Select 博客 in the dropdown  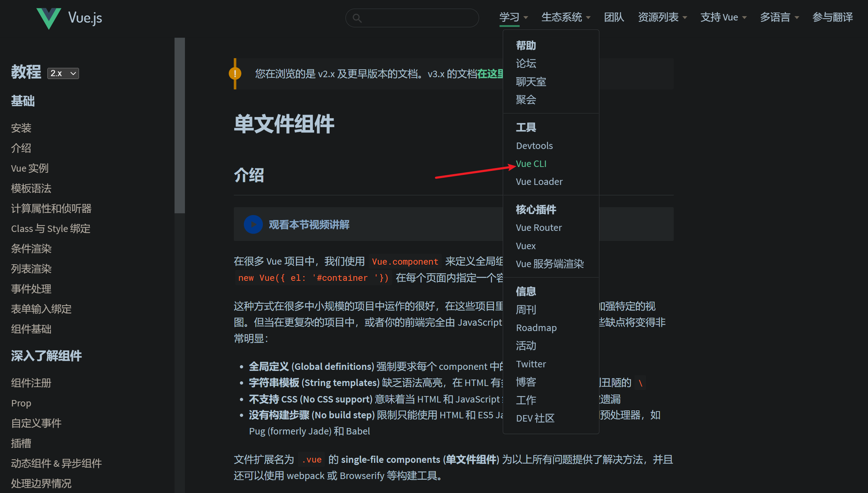point(526,382)
